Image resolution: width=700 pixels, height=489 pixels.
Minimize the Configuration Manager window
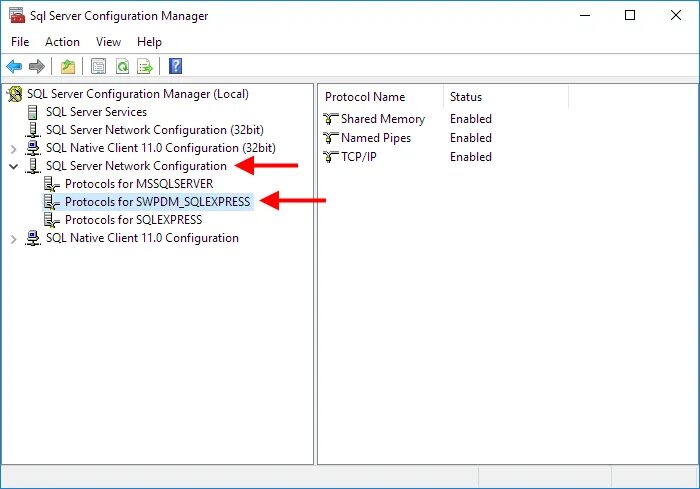585,15
